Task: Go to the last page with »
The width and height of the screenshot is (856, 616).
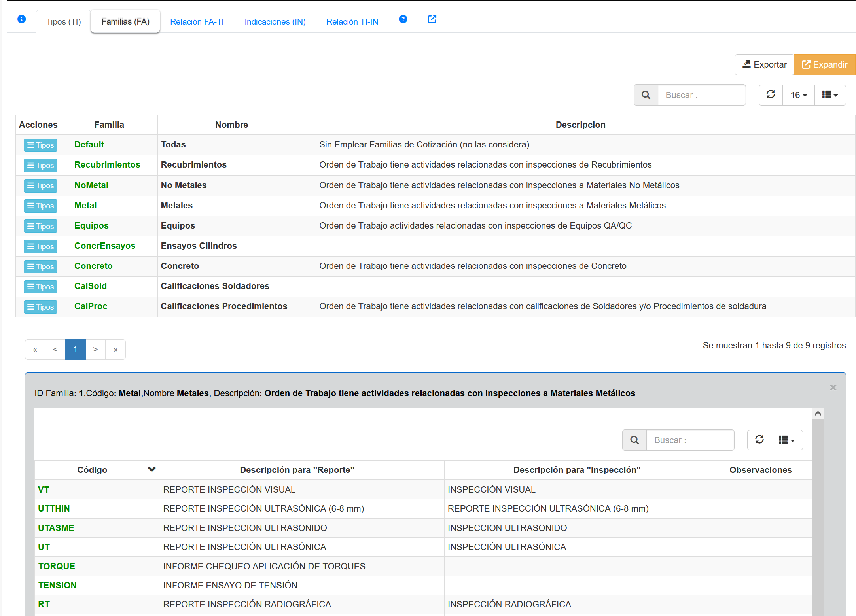Action: pyautogui.click(x=116, y=350)
